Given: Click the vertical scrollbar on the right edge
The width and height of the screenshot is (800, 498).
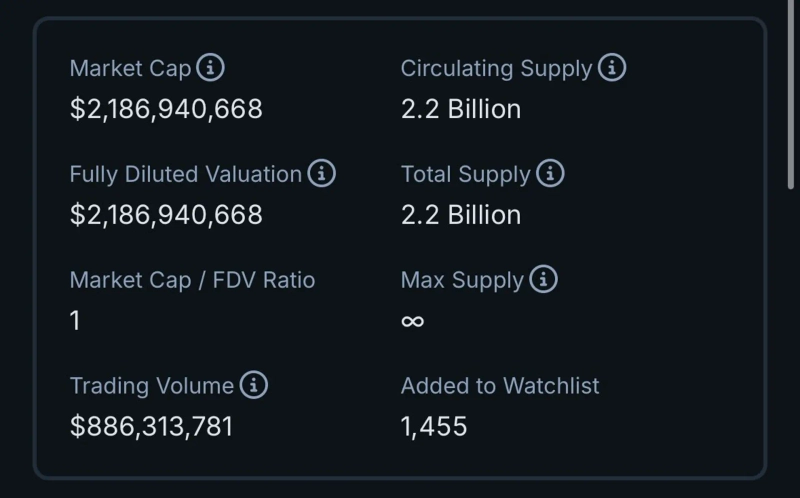Looking at the screenshot, I should 792,100.
